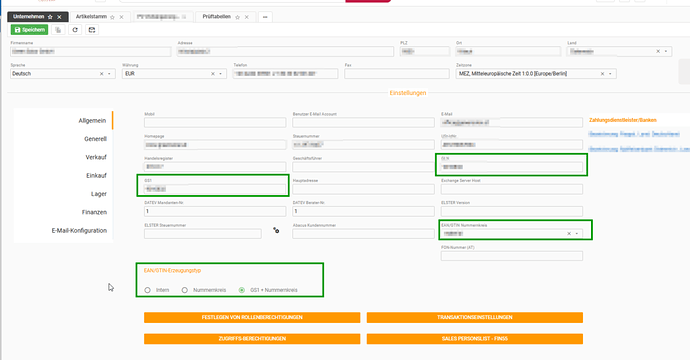690x360 pixels.
Task: Clear the Währung EUR selection
Action: (213, 74)
